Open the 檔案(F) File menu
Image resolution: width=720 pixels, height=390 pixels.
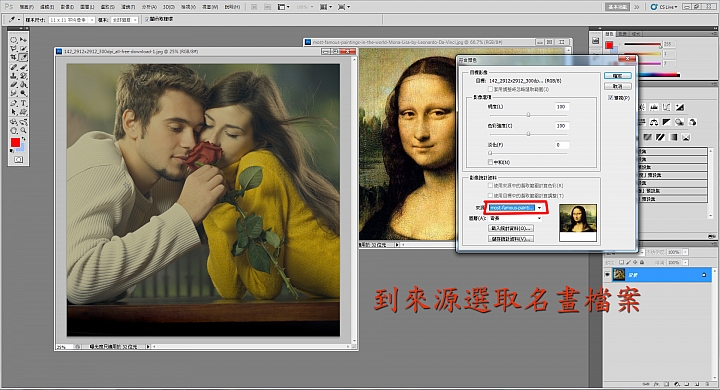click(x=27, y=7)
